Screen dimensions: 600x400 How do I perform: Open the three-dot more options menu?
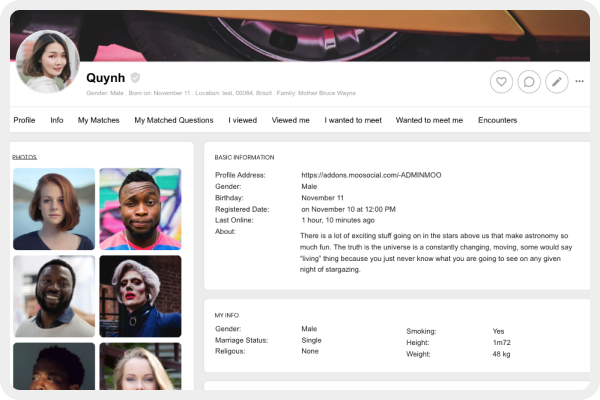579,81
